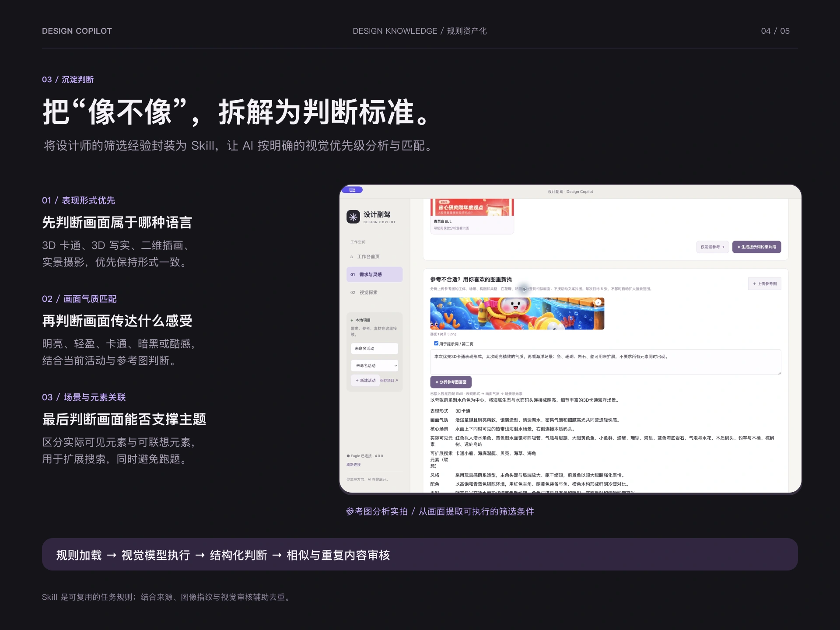Click the + 新建活动 button
The width and height of the screenshot is (840, 630).
[365, 381]
